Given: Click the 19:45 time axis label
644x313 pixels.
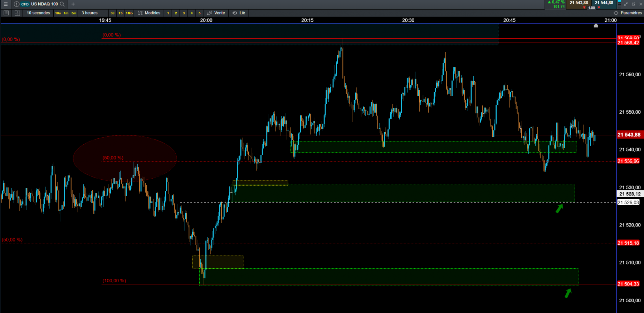Looking at the screenshot, I should (105, 20).
